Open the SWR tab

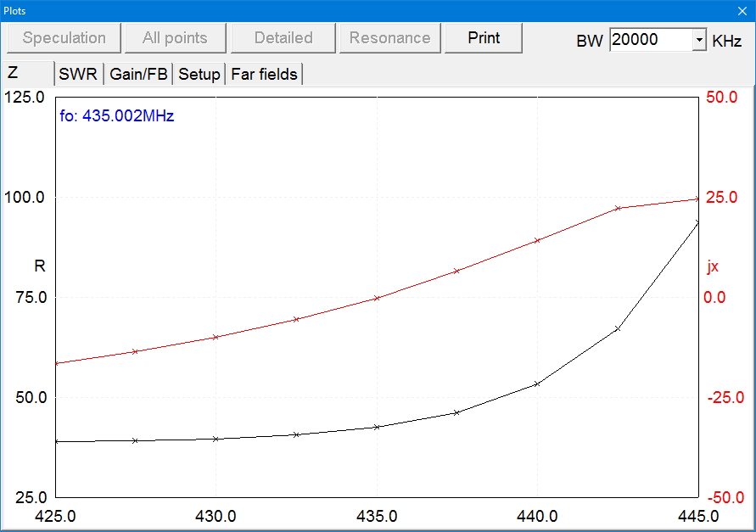pos(78,75)
